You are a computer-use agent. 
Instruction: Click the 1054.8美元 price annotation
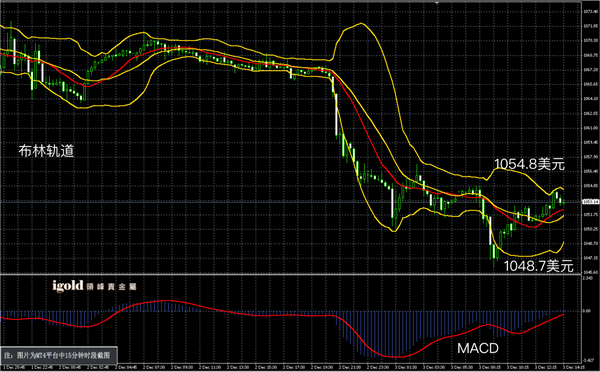(529, 164)
